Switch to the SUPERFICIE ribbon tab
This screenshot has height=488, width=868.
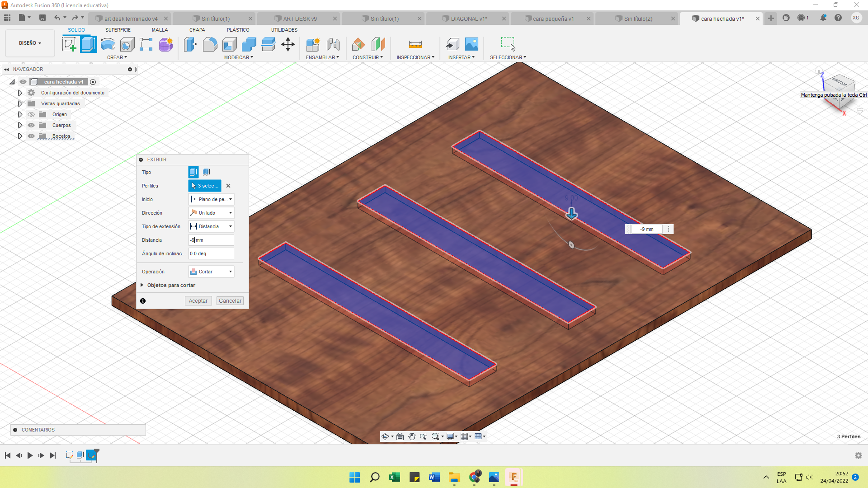(118, 30)
